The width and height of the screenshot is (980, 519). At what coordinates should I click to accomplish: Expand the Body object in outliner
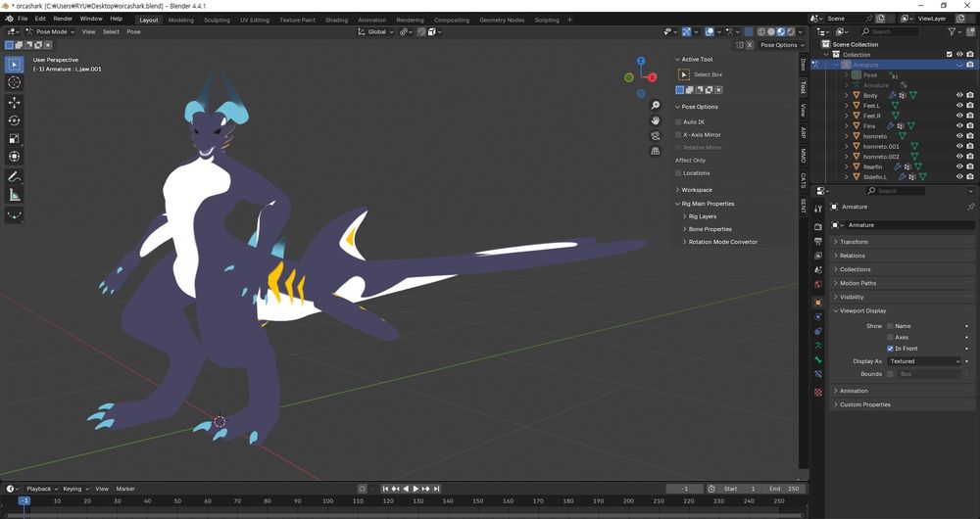847,96
